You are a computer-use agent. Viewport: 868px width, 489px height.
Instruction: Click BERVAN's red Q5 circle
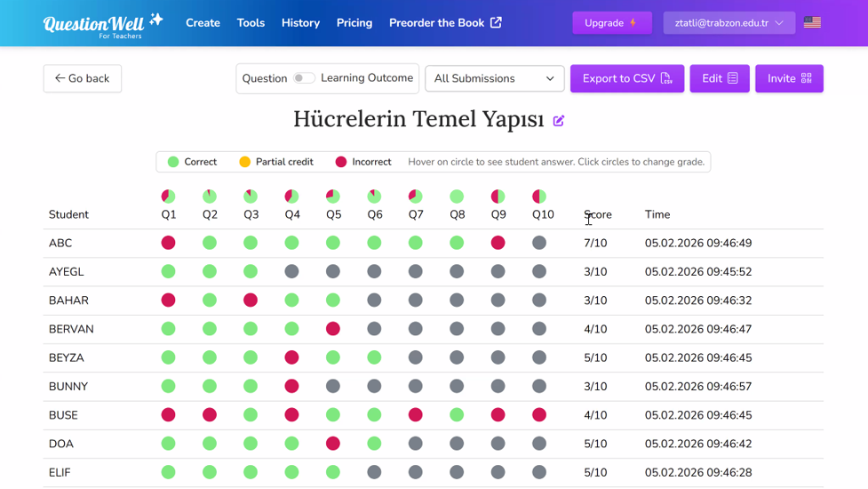(333, 329)
